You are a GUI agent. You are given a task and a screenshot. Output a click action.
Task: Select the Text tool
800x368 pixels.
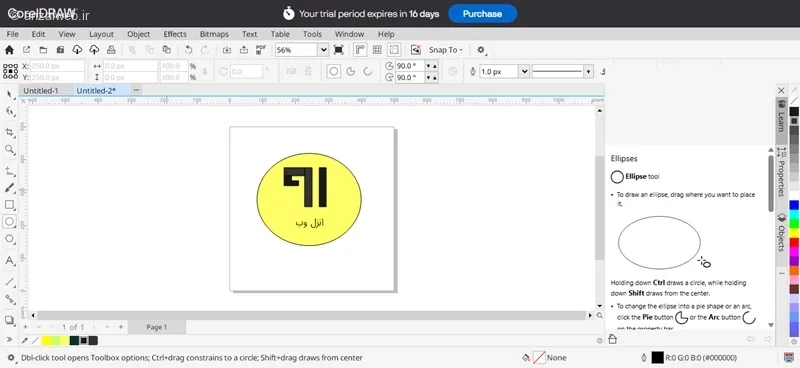(x=9, y=261)
